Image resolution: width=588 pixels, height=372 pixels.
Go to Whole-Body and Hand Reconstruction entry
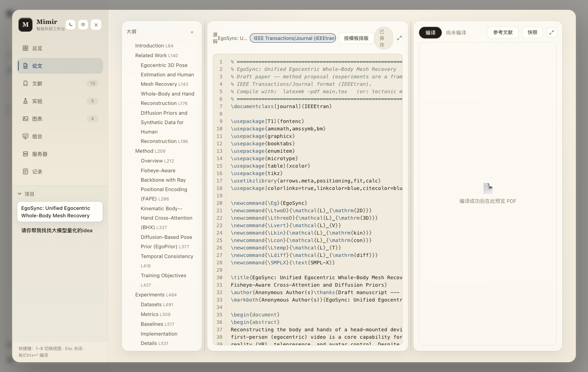(x=167, y=99)
